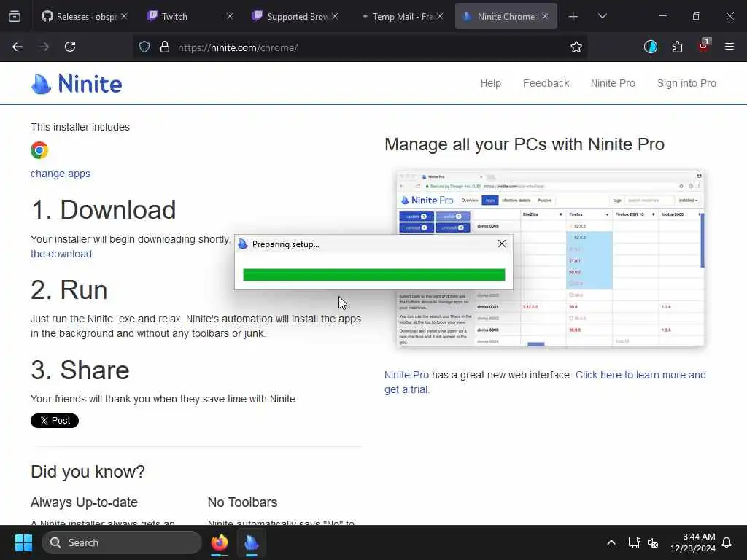Open the notifications bell icon

727,542
